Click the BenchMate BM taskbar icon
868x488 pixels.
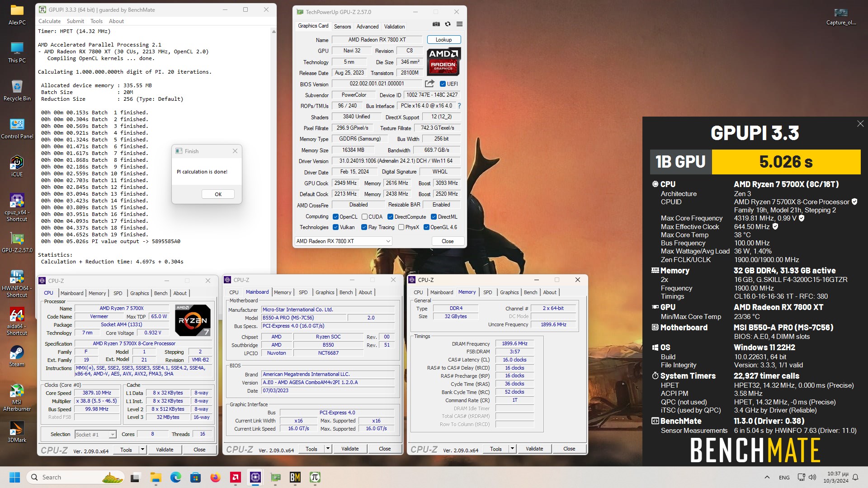click(x=295, y=477)
